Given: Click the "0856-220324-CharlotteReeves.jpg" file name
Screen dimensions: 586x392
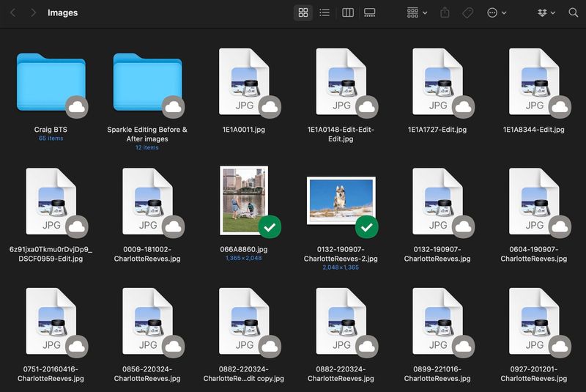Looking at the screenshot, I should point(147,374).
